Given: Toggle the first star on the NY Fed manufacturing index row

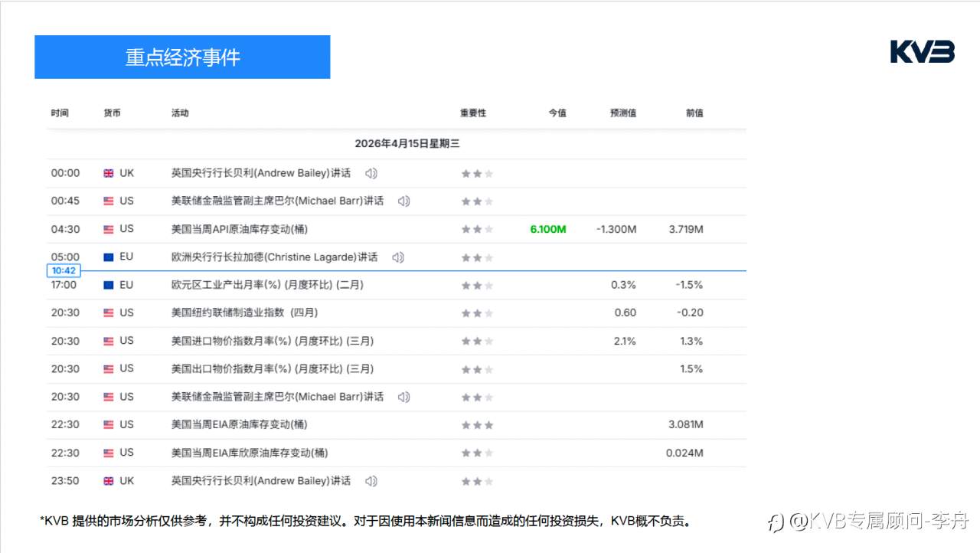Looking at the screenshot, I should click(465, 312).
